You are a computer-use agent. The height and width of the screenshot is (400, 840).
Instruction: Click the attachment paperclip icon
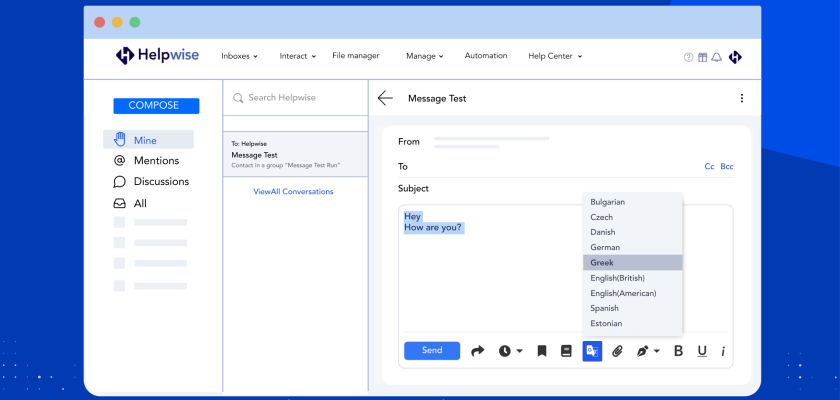(x=617, y=351)
